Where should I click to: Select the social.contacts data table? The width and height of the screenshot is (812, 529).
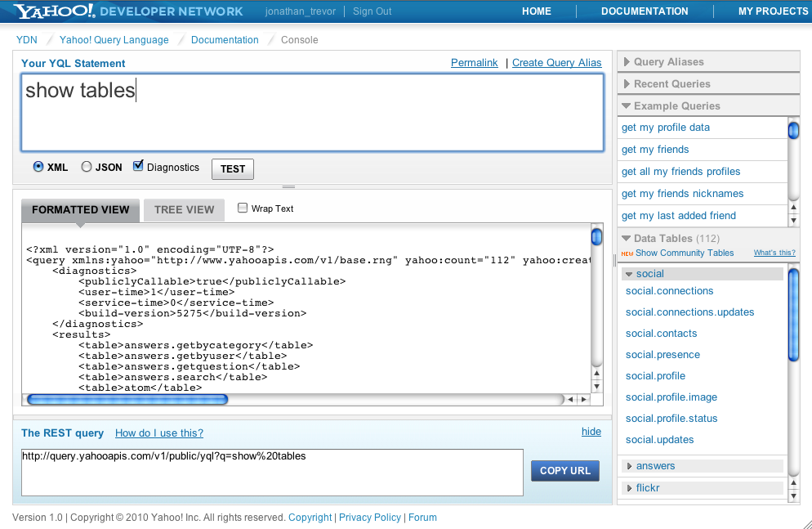pyautogui.click(x=661, y=333)
